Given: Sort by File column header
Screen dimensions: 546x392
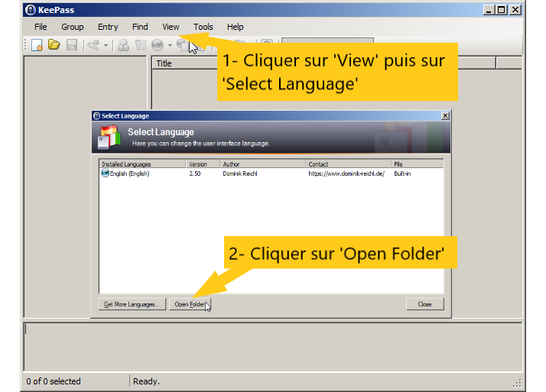Looking at the screenshot, I should point(417,164).
